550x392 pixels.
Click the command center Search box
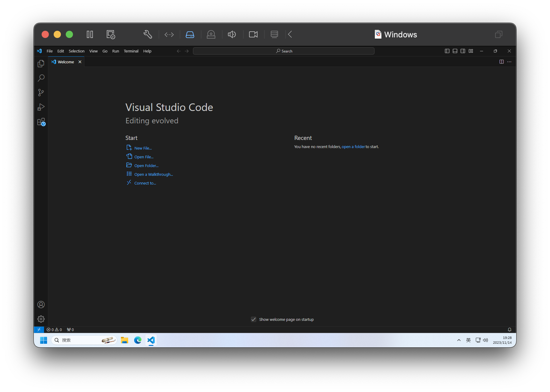coord(284,51)
